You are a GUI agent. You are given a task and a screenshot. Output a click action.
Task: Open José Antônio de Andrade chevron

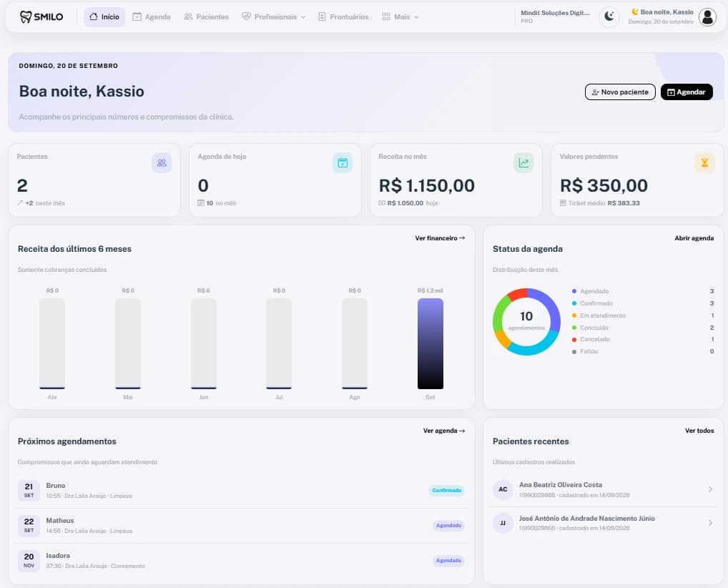point(710,523)
